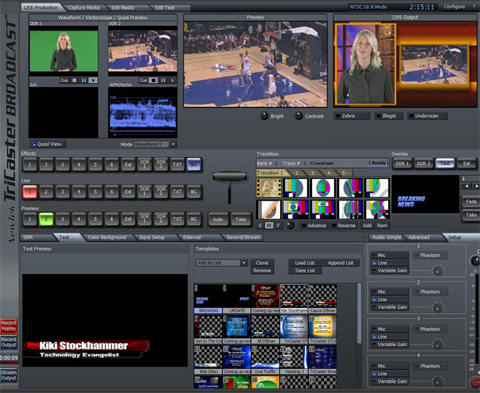Screen dimensions: 480x393
Task: Stop DDR 1 playback
Action: click(x=74, y=80)
